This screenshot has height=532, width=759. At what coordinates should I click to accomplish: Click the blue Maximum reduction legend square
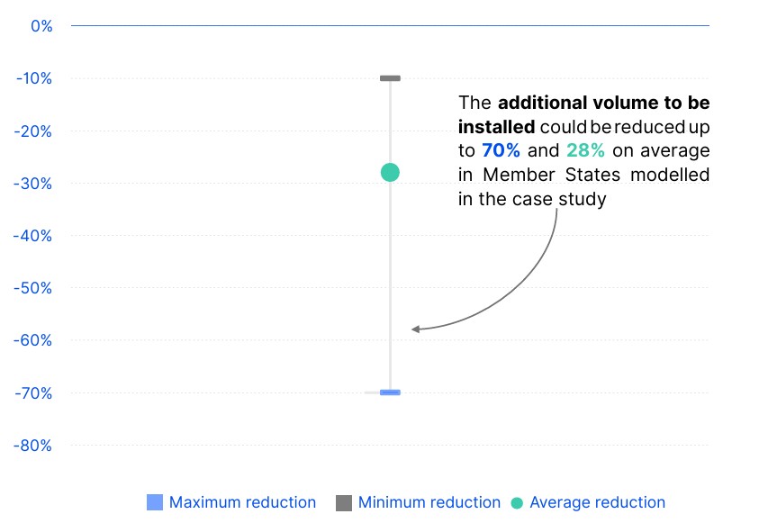click(155, 503)
